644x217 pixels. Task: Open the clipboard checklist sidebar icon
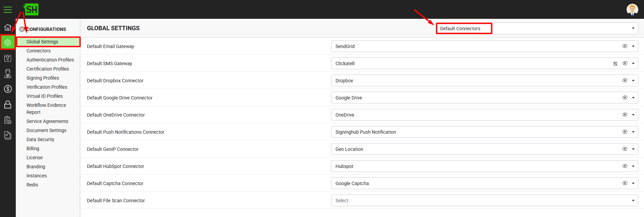tap(8, 120)
